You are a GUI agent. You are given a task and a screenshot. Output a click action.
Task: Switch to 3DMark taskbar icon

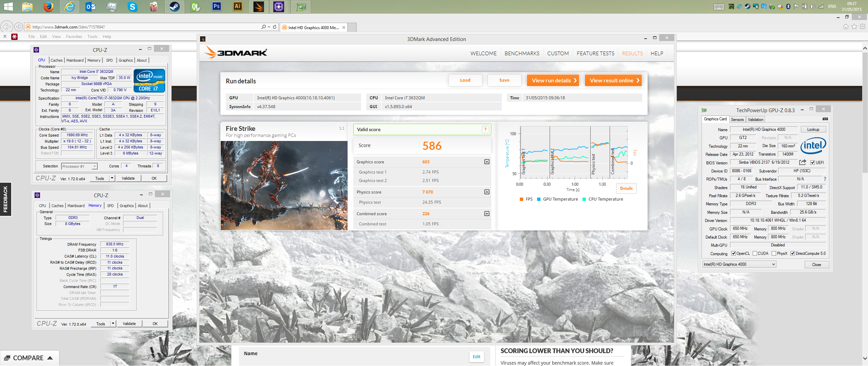(x=259, y=7)
